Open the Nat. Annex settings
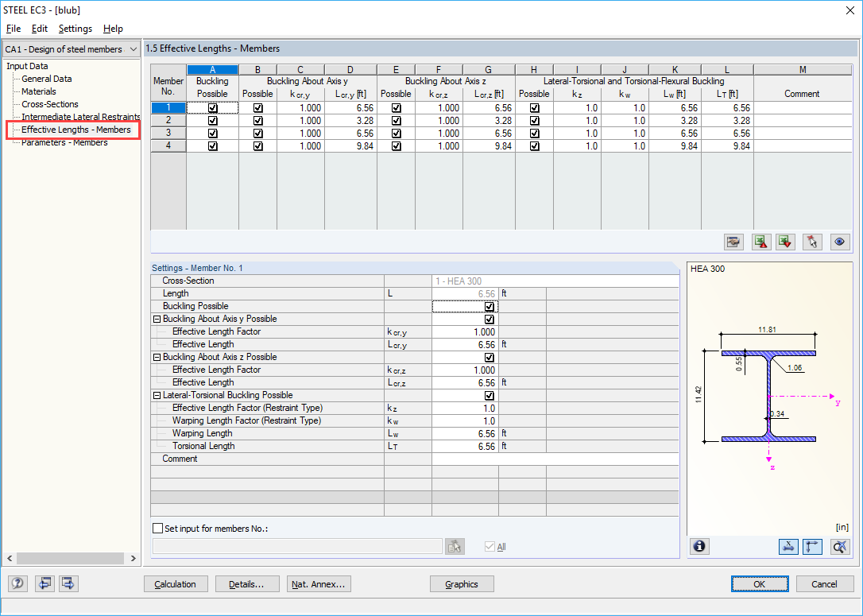This screenshot has width=863, height=616. pyautogui.click(x=318, y=583)
